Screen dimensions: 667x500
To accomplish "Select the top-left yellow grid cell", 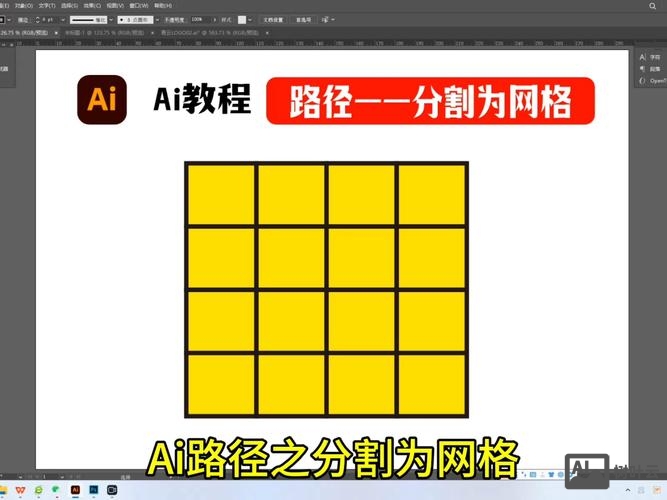I will pyautogui.click(x=221, y=194).
